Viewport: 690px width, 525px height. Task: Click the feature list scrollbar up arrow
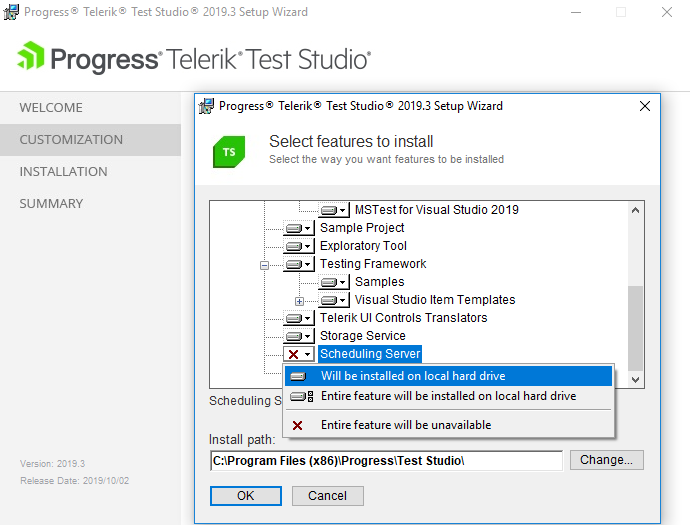pos(635,210)
